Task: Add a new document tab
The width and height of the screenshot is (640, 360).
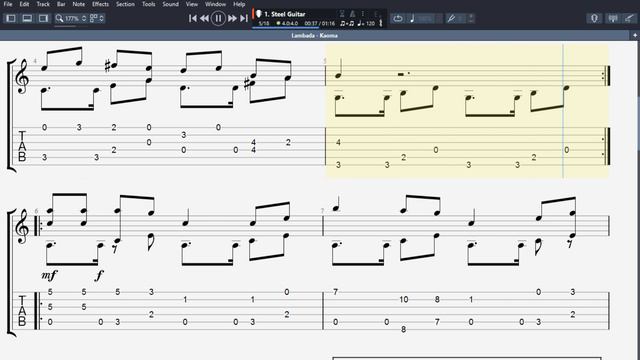Action: click(635, 36)
